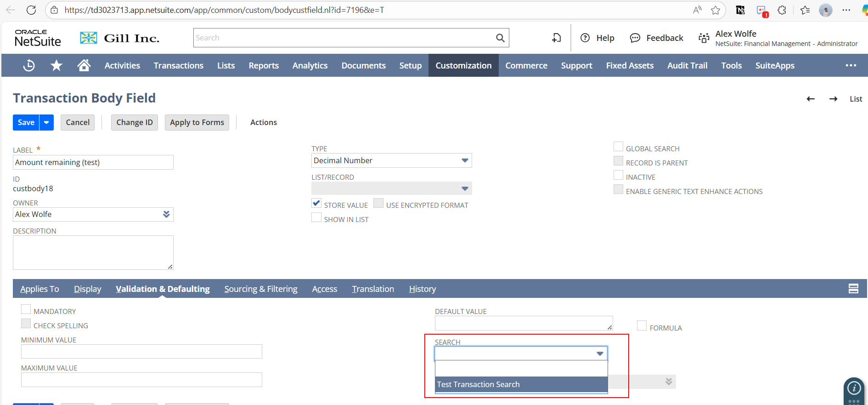
Task: Switch to Sourcing & Filtering tab
Action: coord(261,289)
